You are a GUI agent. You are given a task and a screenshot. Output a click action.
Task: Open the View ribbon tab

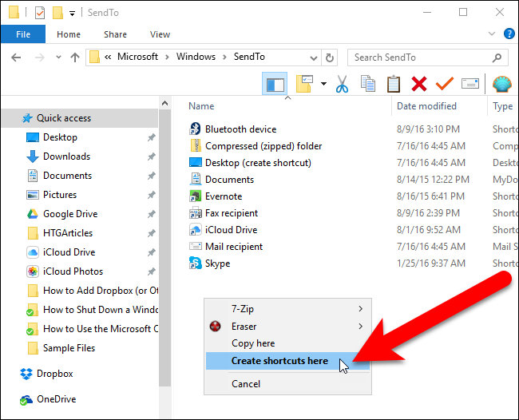[160, 34]
